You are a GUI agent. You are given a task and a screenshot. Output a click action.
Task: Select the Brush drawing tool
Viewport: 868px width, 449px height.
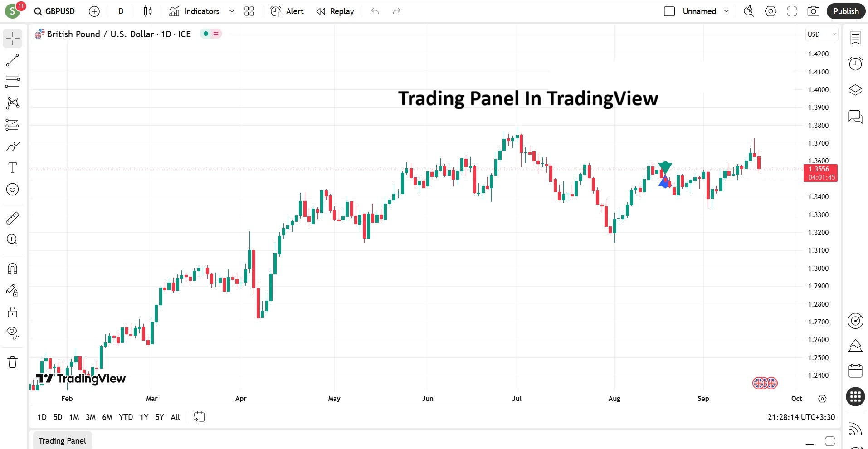(12, 146)
